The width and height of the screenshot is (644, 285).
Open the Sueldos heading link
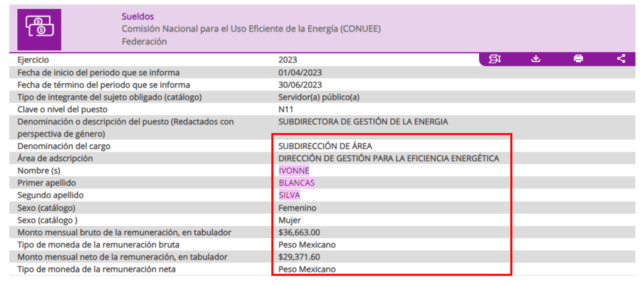tap(138, 17)
